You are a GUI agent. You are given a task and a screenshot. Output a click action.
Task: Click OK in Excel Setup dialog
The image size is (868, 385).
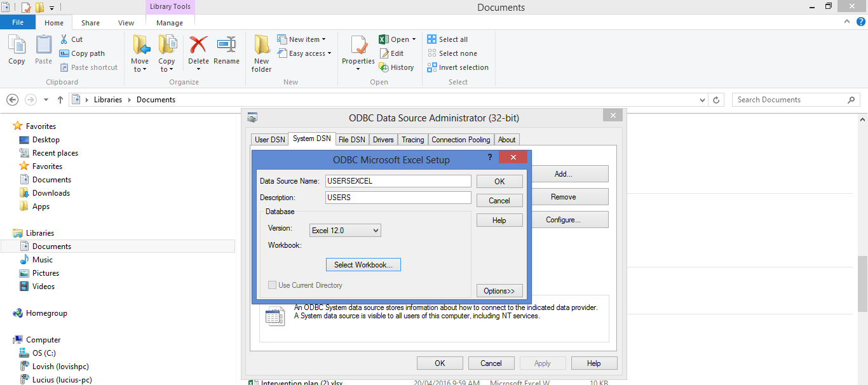[x=499, y=182]
